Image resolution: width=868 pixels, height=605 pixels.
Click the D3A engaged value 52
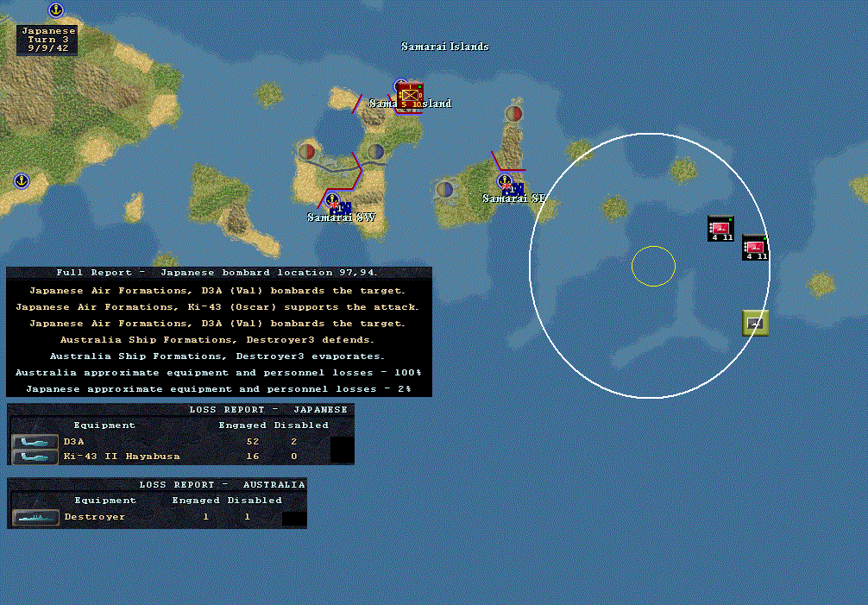click(x=253, y=442)
